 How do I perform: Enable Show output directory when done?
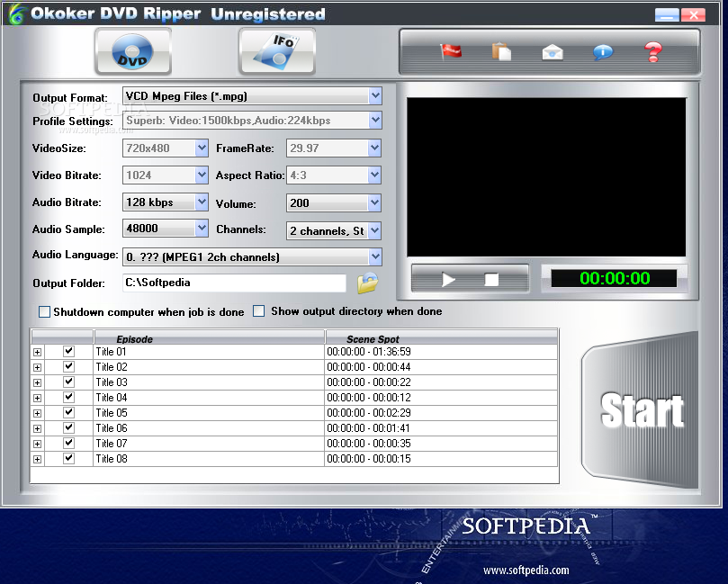[x=258, y=310]
